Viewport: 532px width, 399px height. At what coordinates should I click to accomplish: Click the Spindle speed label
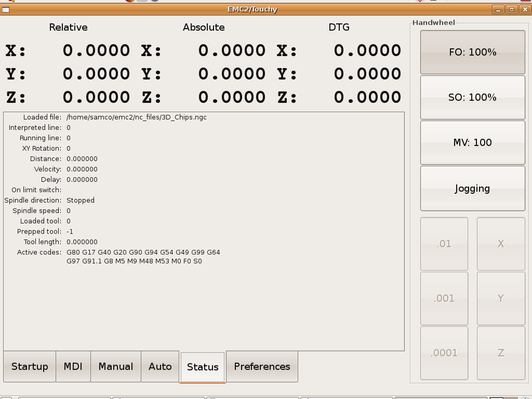pyautogui.click(x=37, y=211)
